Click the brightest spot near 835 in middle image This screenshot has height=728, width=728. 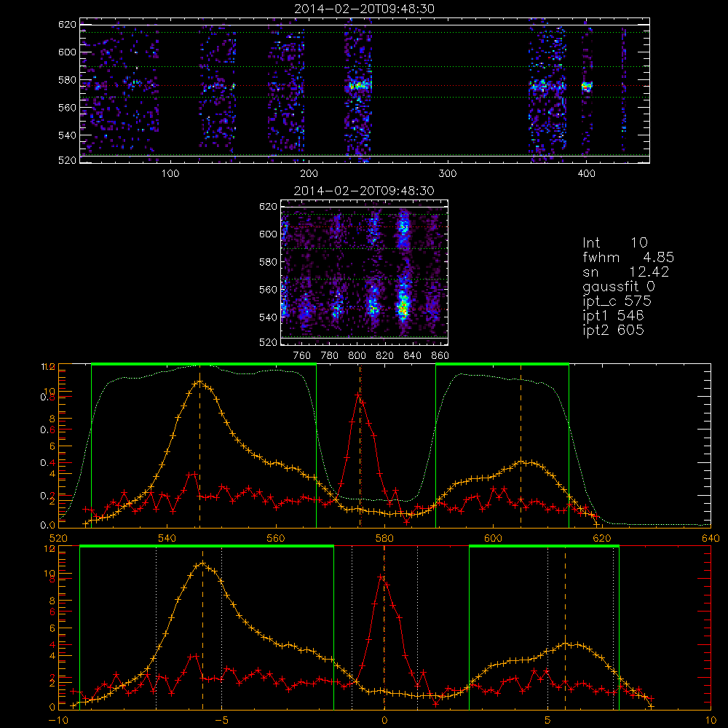(403, 307)
